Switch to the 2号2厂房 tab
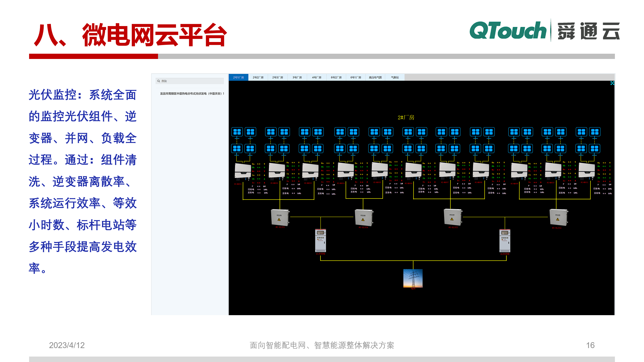Screen dimensions: 644x362 coord(258,78)
